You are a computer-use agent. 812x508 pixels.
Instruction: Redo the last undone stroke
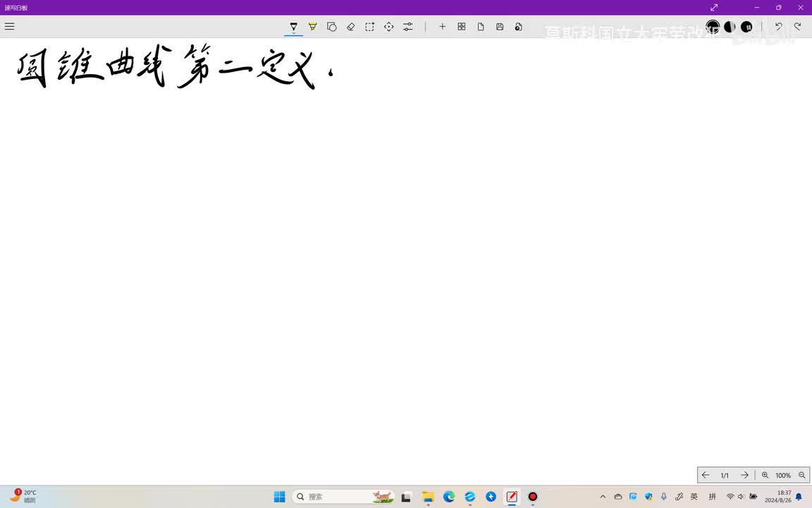coord(797,26)
